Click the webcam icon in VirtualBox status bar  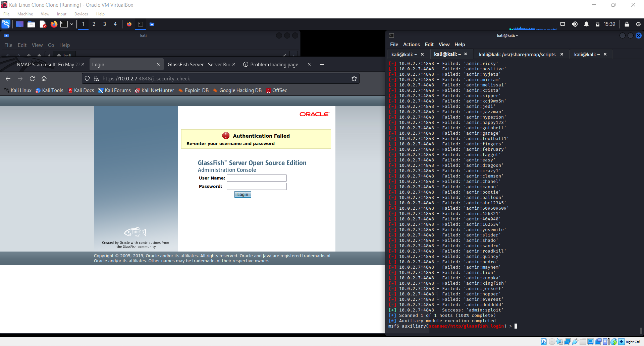coord(598,341)
